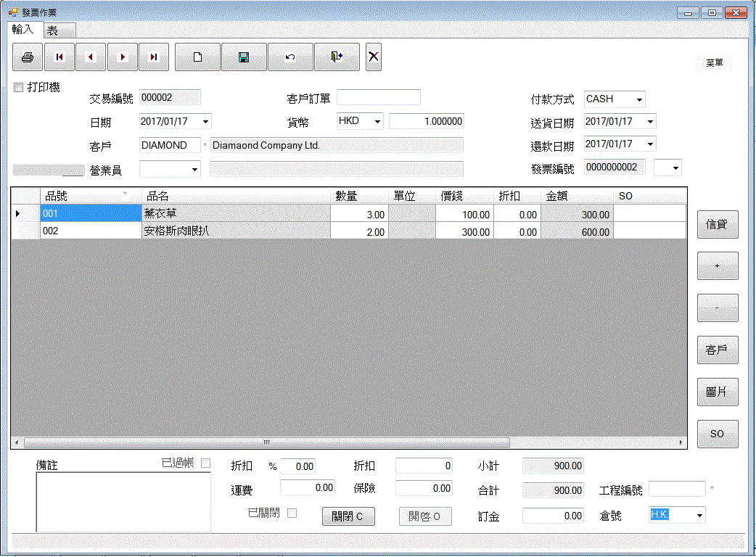The height and width of the screenshot is (557, 756).
Task: Create a new blank invoice
Action: [x=197, y=57]
